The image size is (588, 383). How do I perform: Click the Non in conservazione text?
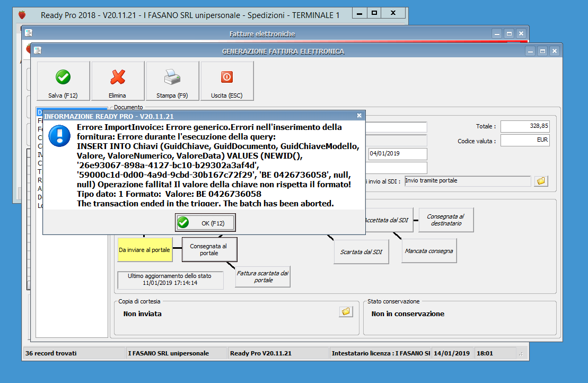[x=408, y=314]
